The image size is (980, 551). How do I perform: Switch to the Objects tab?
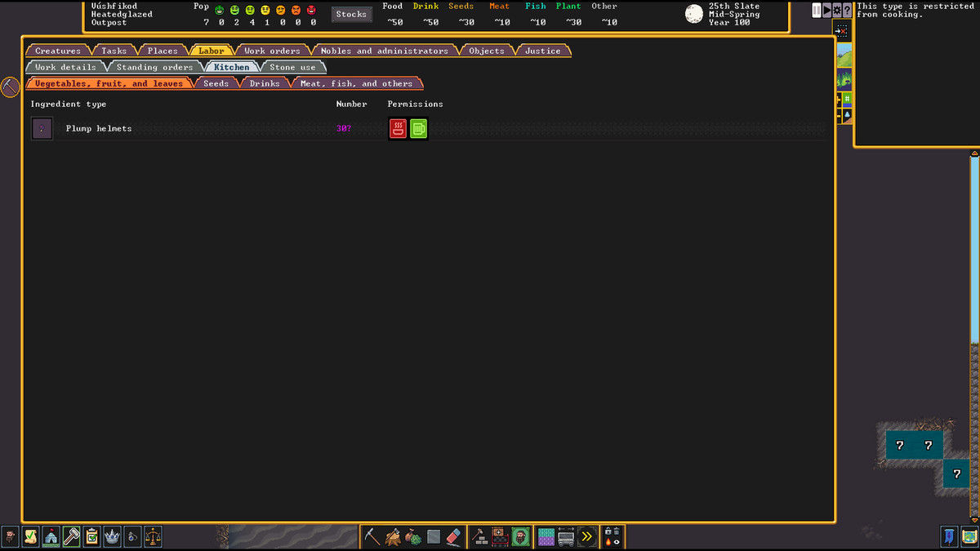tap(487, 51)
